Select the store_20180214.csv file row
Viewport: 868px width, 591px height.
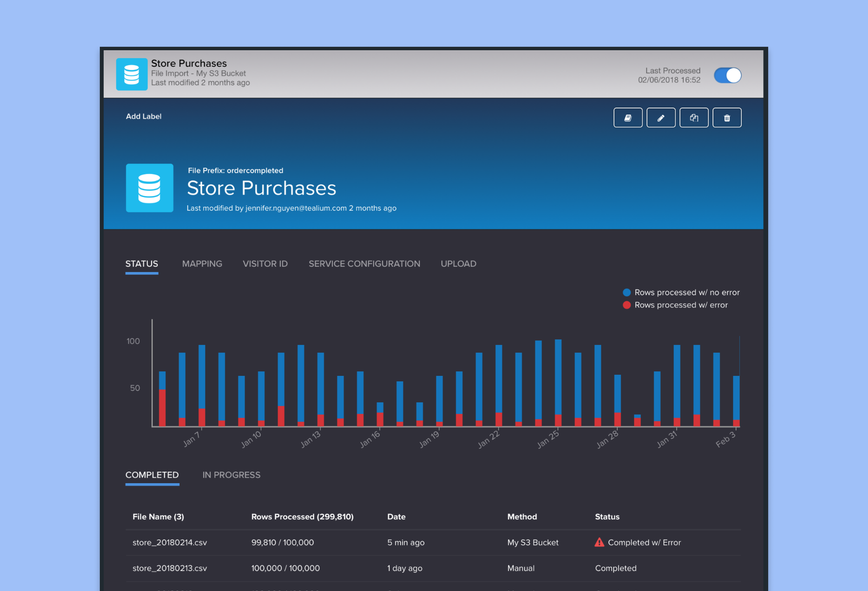click(x=169, y=542)
